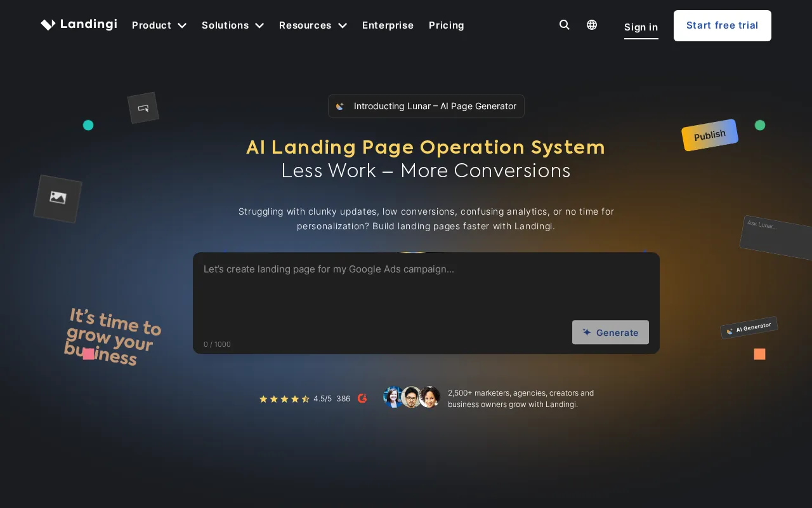812x508 pixels.
Task: Click the marketer avatar thumbnails
Action: [412, 397]
